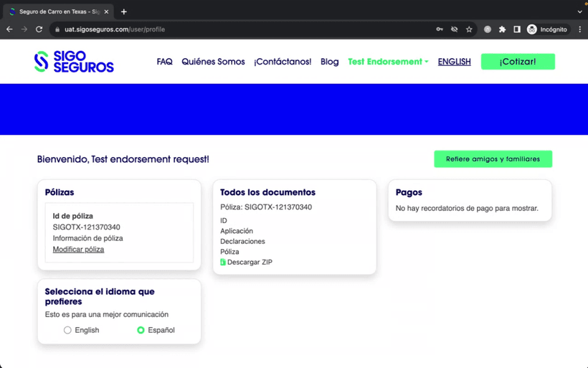
Task: Open a new tab with the plus button
Action: [124, 11]
